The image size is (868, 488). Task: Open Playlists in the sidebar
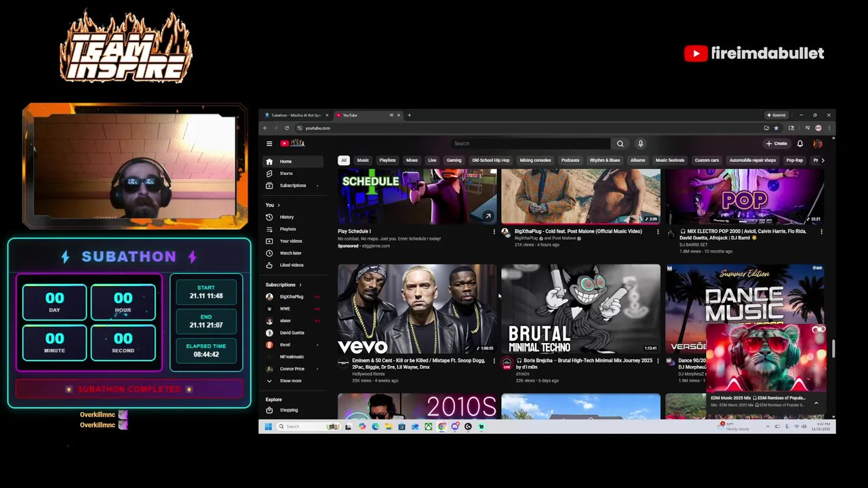[293, 229]
